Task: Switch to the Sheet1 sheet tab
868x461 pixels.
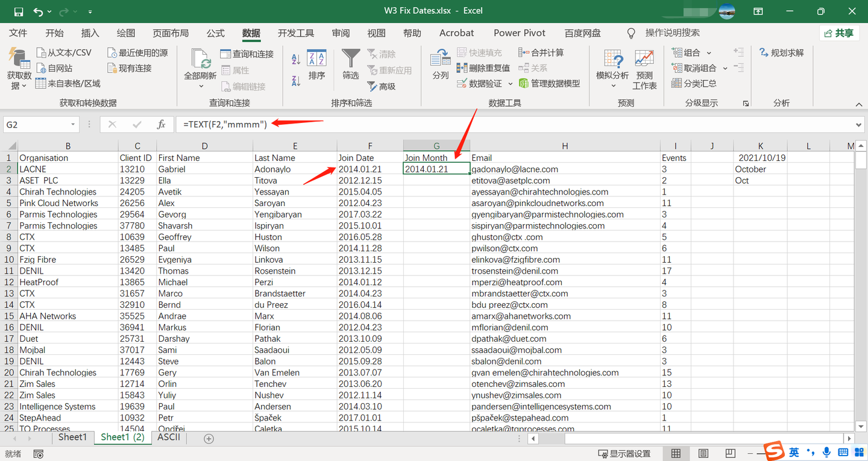Action: 72,437
